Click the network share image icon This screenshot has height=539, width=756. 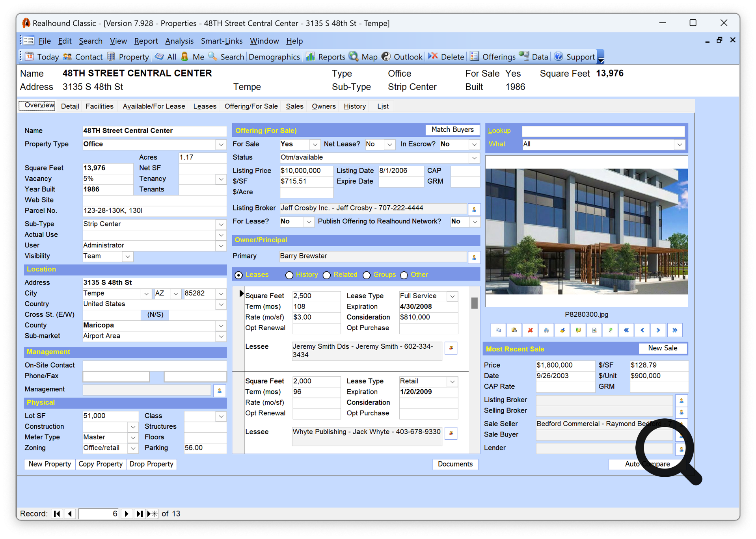[x=546, y=330]
